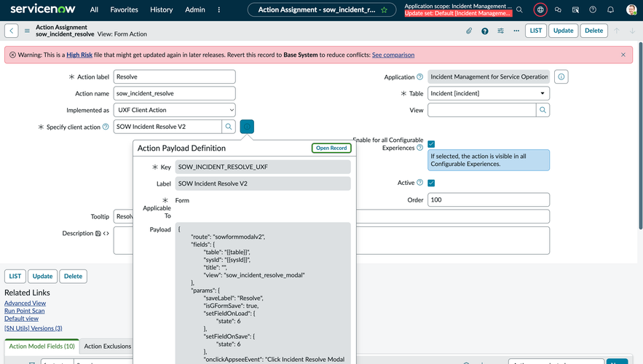The width and height of the screenshot is (643, 364).
Task: Open the All menu
Action: point(95,9)
